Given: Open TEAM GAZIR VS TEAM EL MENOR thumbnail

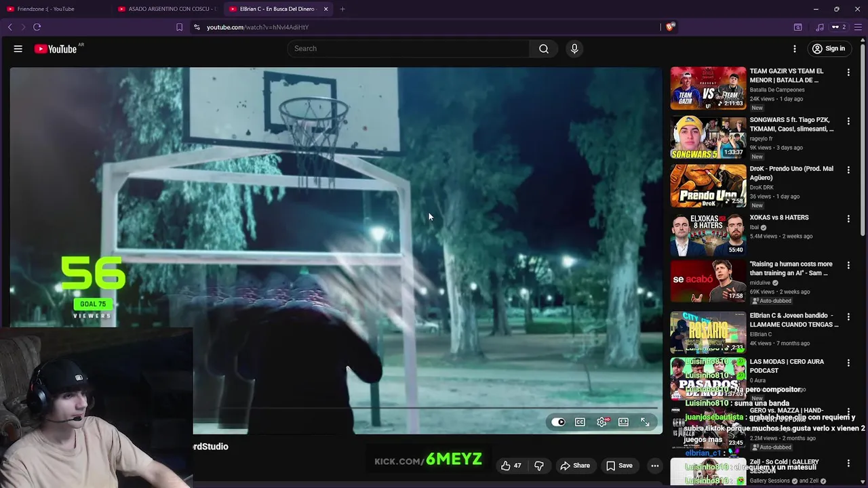Looking at the screenshot, I should click(x=708, y=88).
